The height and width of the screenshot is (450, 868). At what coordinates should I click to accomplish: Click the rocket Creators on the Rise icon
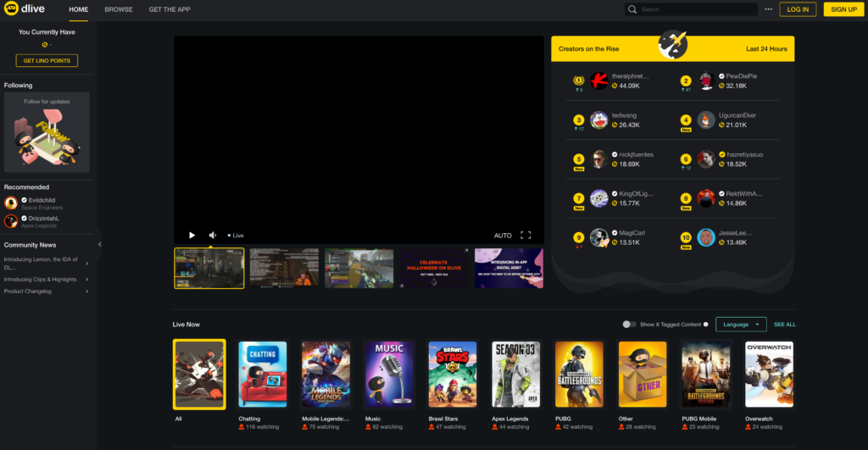click(672, 45)
